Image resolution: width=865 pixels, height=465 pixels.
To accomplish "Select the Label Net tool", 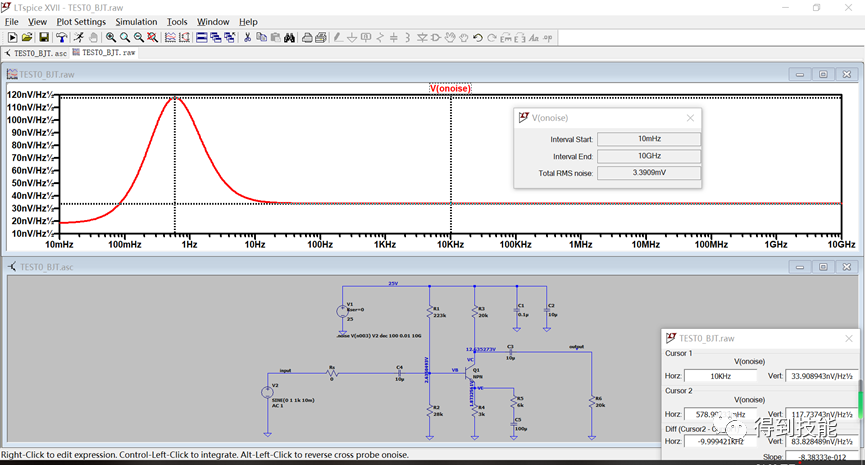I will click(x=366, y=38).
